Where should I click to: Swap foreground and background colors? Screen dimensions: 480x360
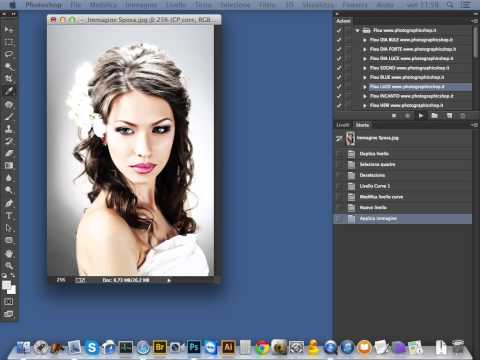[x=13, y=276]
